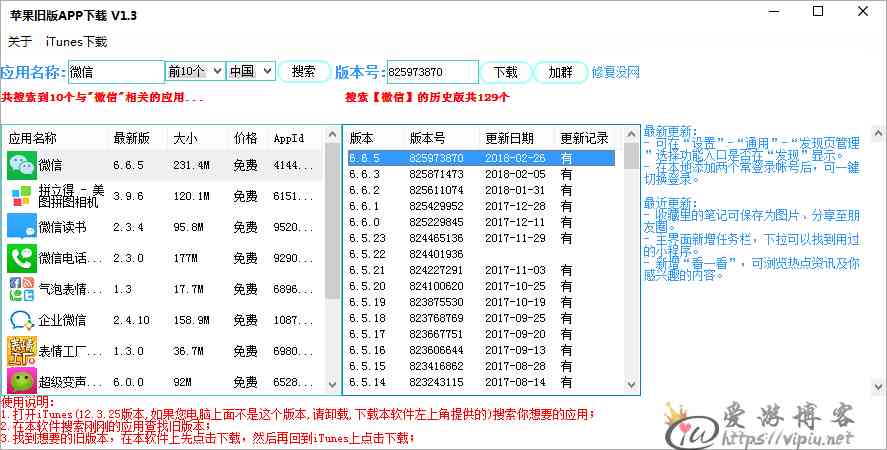The width and height of the screenshot is (887, 450).
Task: Click the 应用名称: label
Action: point(33,72)
